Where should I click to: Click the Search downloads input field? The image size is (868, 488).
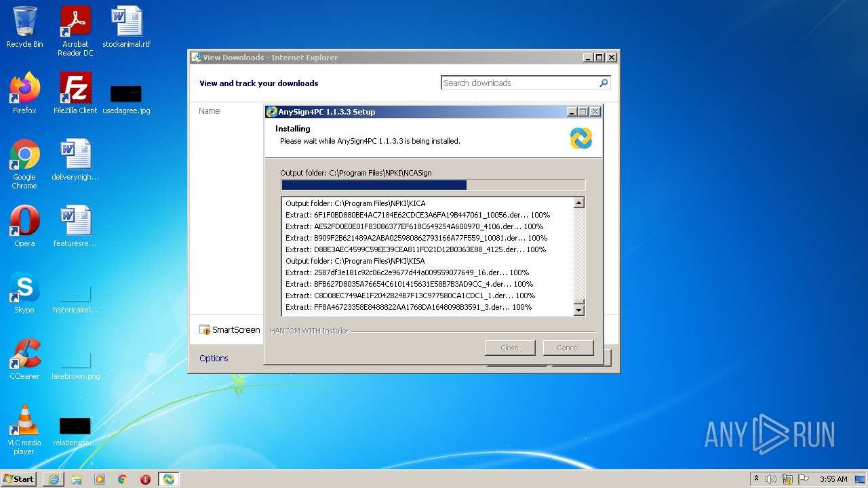click(x=519, y=83)
